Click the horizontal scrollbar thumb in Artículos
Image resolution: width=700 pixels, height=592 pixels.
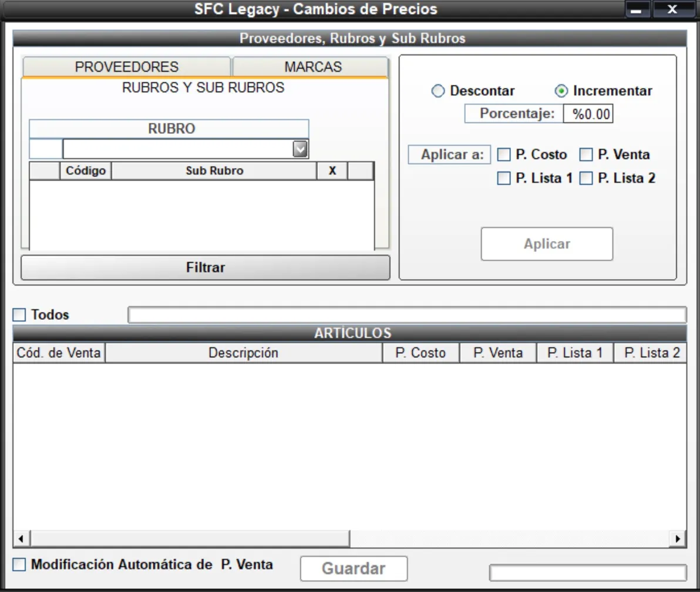(x=189, y=539)
